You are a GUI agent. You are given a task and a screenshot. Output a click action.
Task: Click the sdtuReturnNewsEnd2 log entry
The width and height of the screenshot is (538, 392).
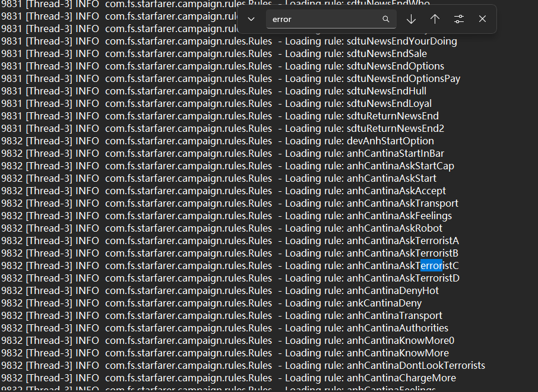pos(395,128)
